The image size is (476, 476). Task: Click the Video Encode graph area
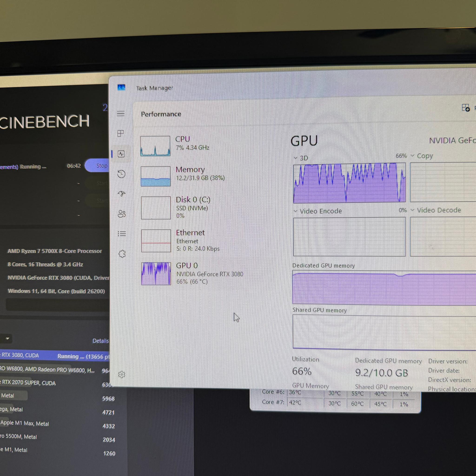[x=349, y=237]
